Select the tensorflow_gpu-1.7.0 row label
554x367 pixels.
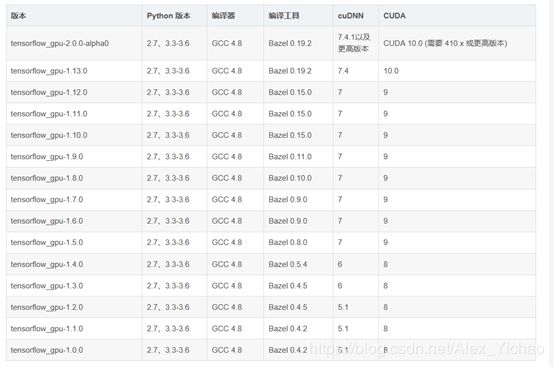(x=47, y=200)
